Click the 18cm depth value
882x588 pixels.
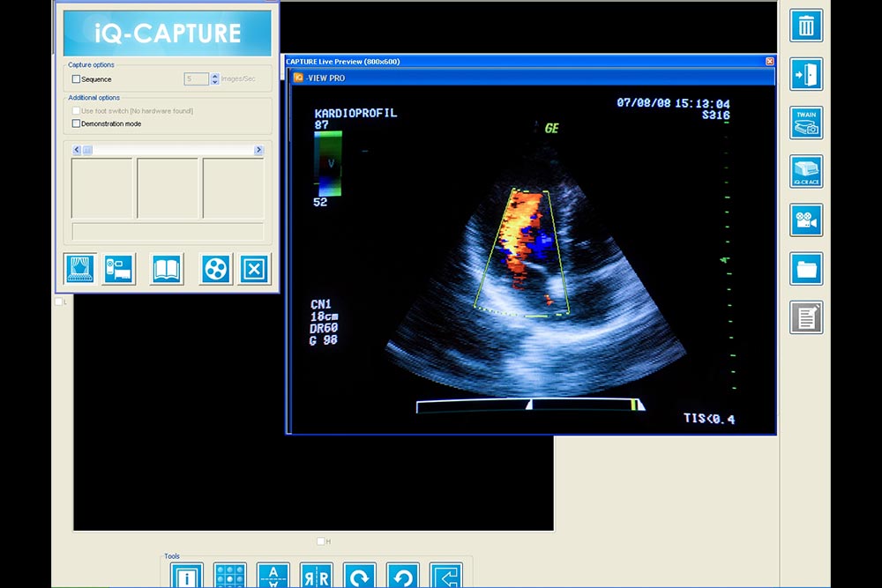point(324,316)
